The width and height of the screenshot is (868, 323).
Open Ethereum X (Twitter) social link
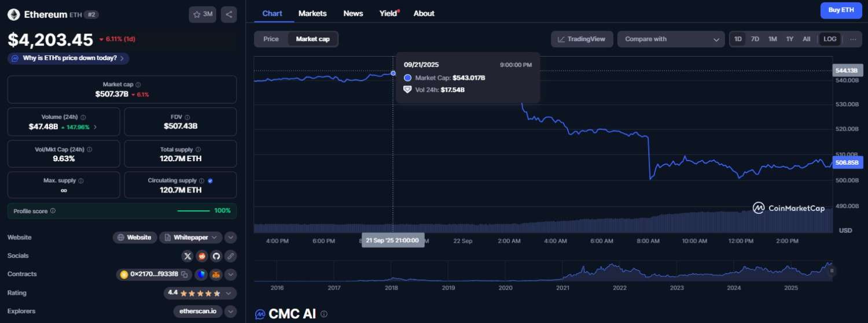[x=187, y=256]
